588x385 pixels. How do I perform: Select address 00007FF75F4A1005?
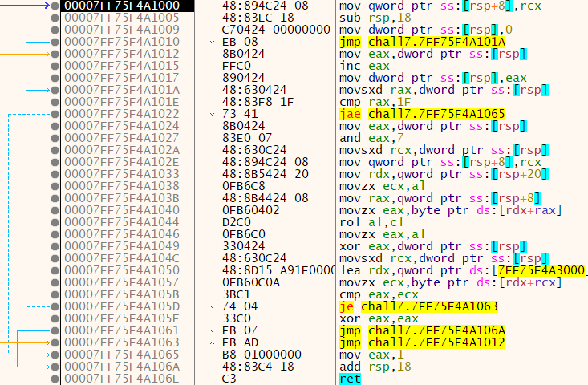[122, 18]
